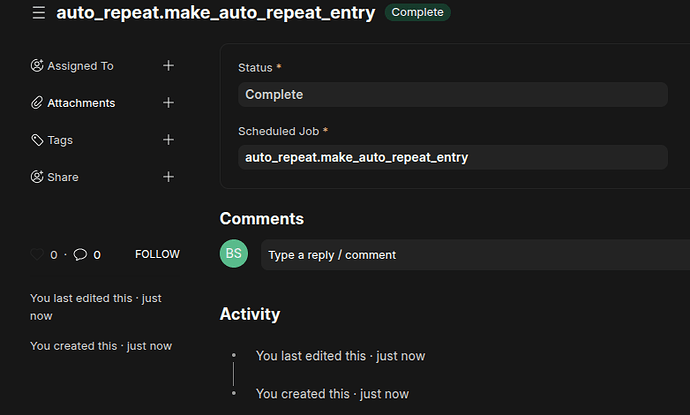The height and width of the screenshot is (415, 690).
Task: Add a tag using the plus icon
Action: pos(168,140)
